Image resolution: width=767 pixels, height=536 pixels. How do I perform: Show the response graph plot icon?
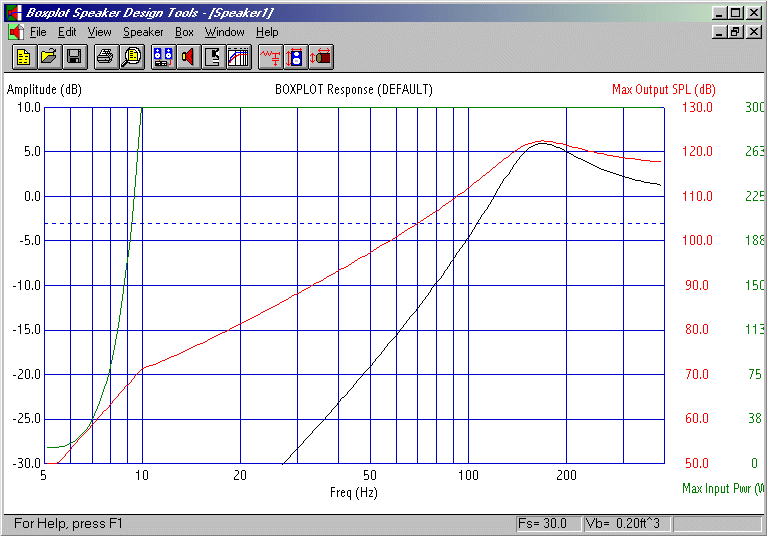click(x=239, y=57)
